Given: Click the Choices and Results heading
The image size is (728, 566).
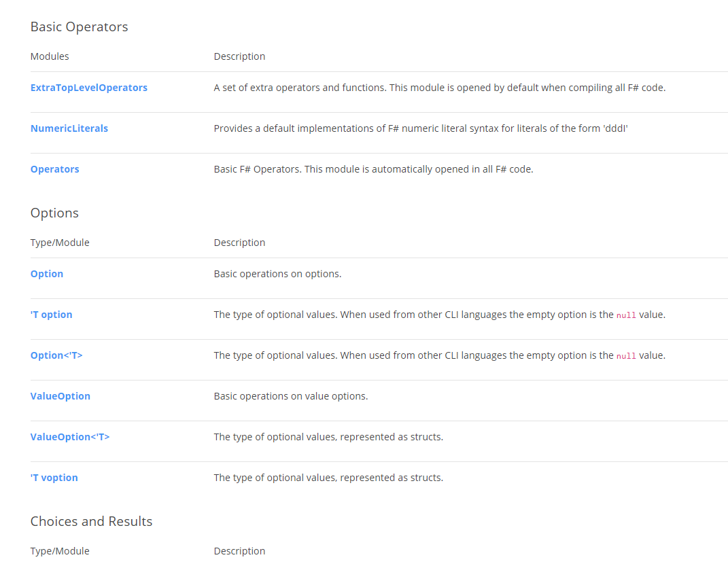Looking at the screenshot, I should [91, 522].
